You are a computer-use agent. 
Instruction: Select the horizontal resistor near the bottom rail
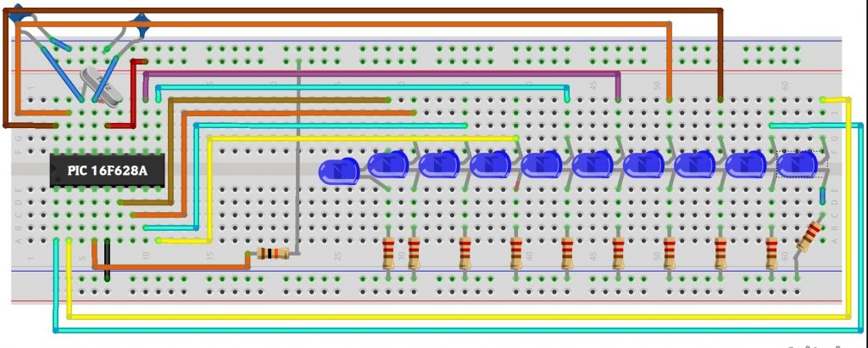click(273, 253)
